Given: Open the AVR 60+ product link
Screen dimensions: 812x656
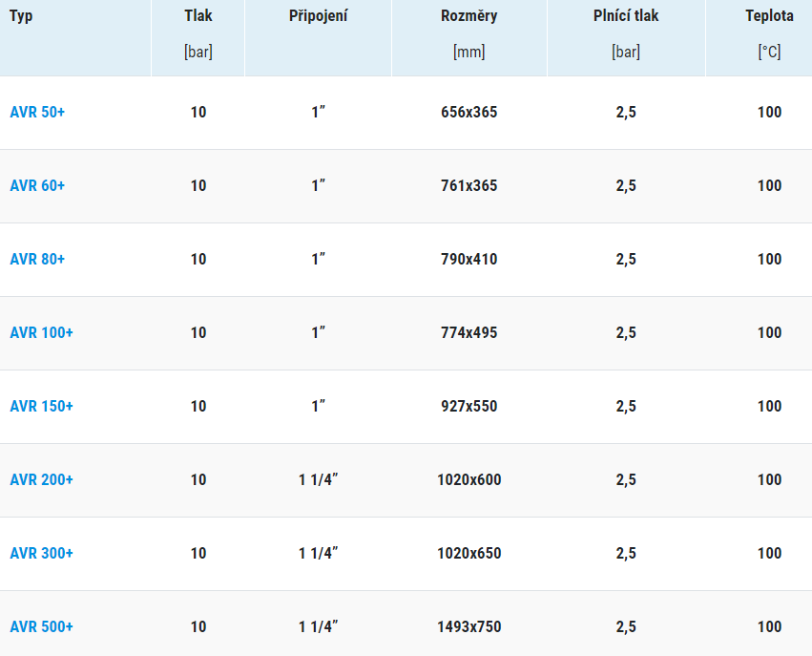Looking at the screenshot, I should click(x=37, y=185).
